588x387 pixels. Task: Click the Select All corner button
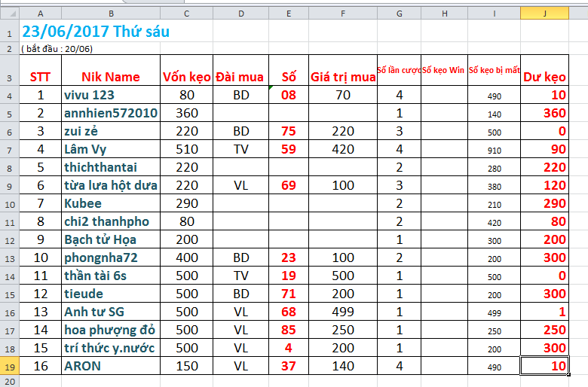[x=9, y=14]
